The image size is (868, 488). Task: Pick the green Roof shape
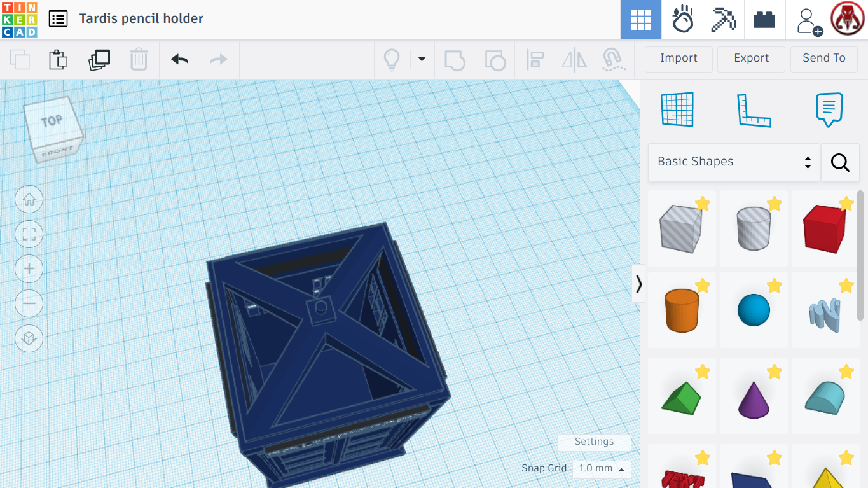pos(682,397)
